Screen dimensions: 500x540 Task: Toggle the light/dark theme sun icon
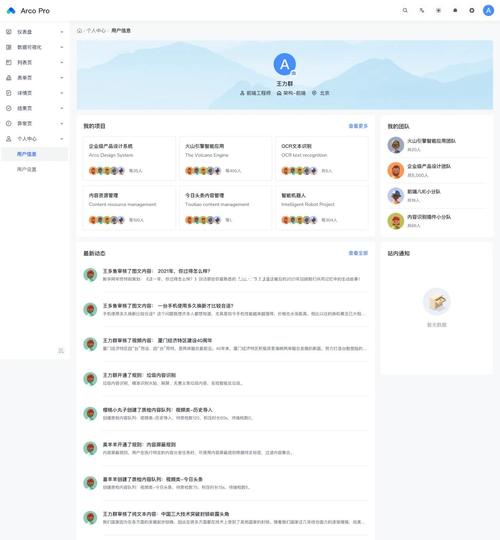[x=438, y=11]
